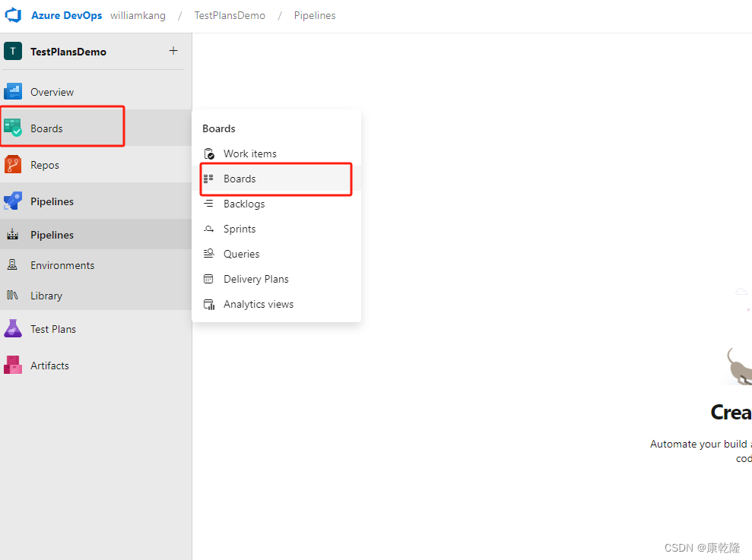Screen dimensions: 752x560
Task: Click the Analytics views chart icon
Action: (x=208, y=305)
